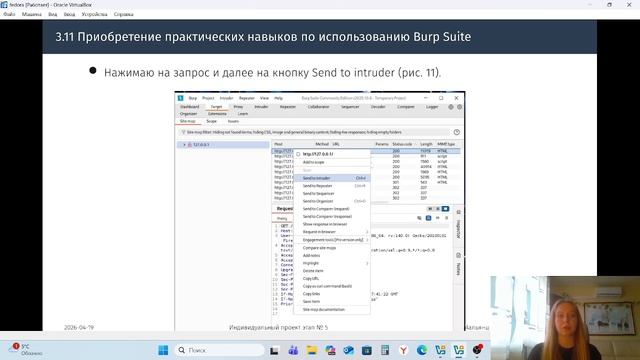This screenshot has height=360, width=640.
Task: Switch to Burp Logger tab
Action: (x=432, y=107)
